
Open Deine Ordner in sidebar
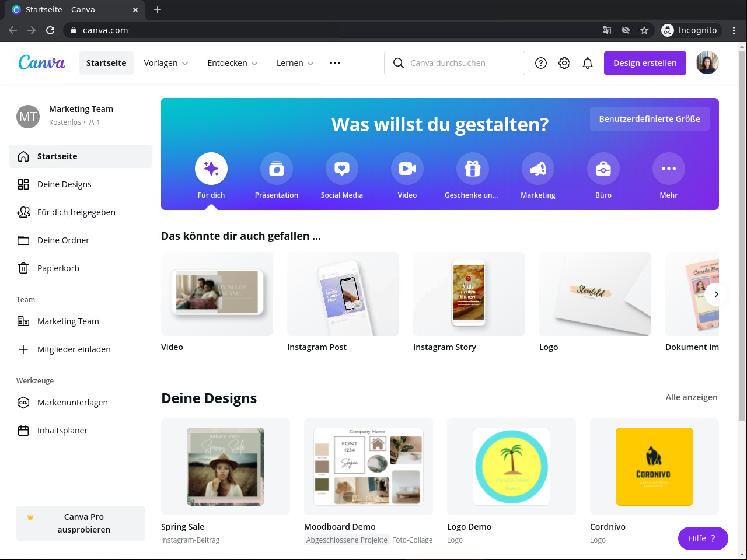click(x=81, y=240)
